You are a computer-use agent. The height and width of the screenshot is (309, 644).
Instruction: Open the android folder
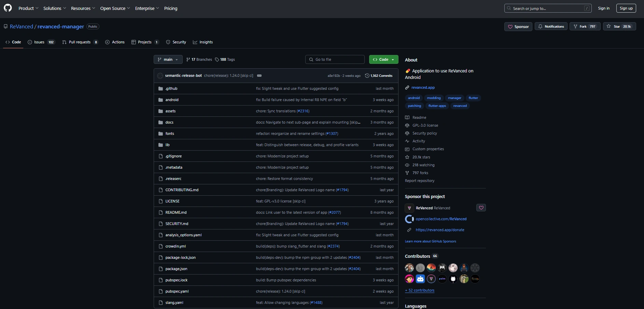(x=172, y=100)
